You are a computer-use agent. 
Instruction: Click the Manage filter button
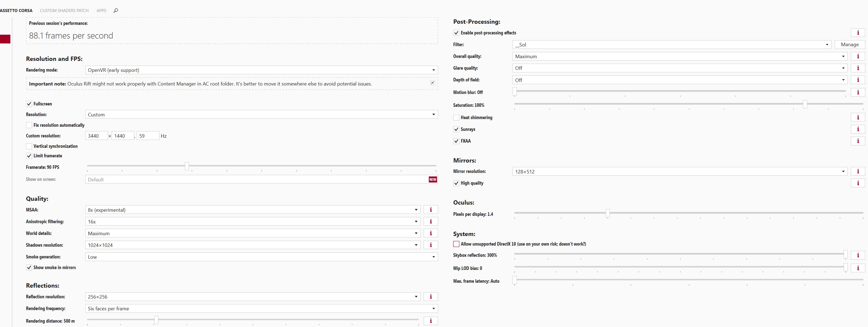(849, 45)
